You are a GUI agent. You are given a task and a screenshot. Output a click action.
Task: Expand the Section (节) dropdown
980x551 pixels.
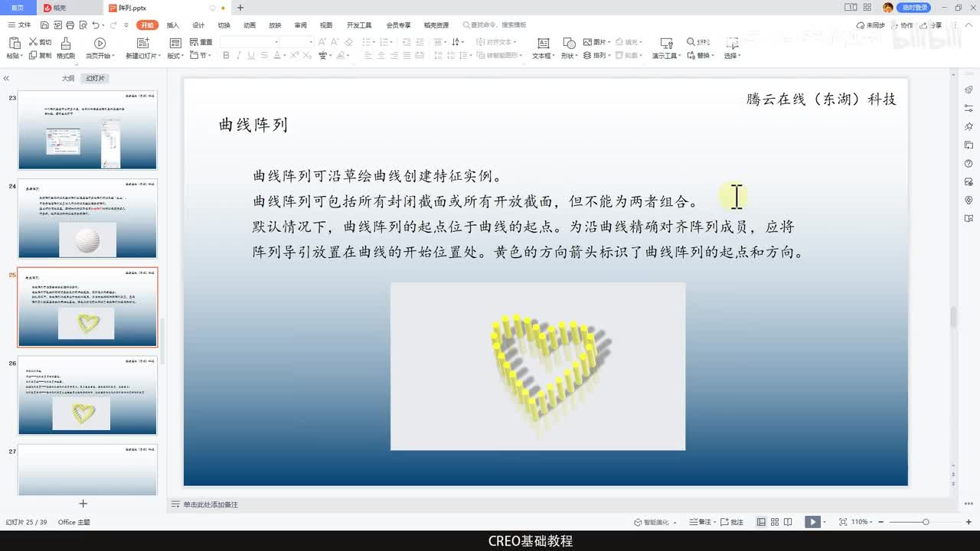[200, 56]
